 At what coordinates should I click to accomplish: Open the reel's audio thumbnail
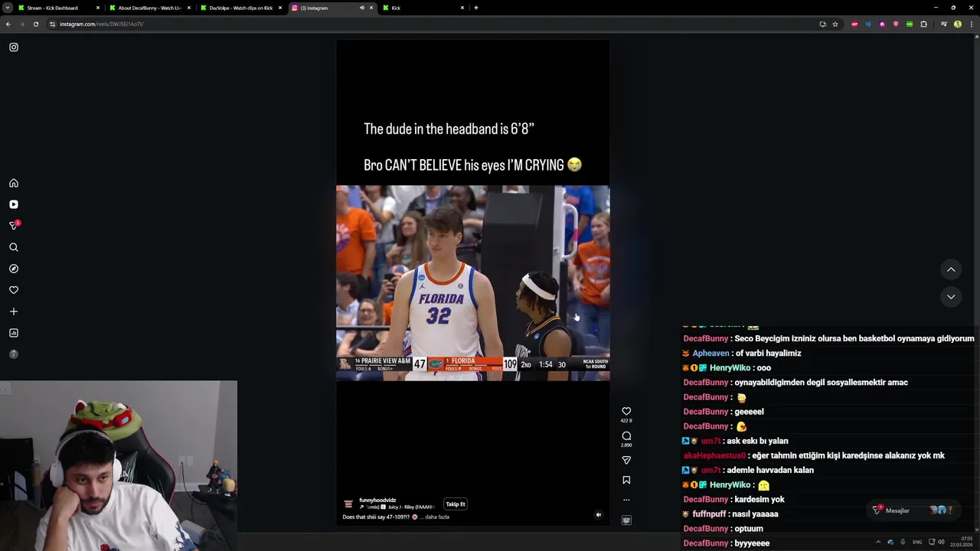pyautogui.click(x=626, y=520)
